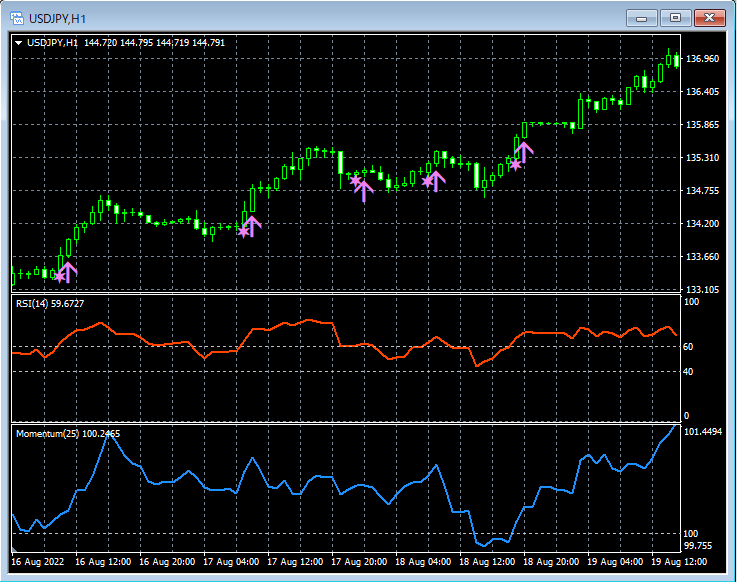The height and width of the screenshot is (582, 738).
Task: Click the pink arrow signal near 18 Aug 04:00
Action: coord(435,181)
